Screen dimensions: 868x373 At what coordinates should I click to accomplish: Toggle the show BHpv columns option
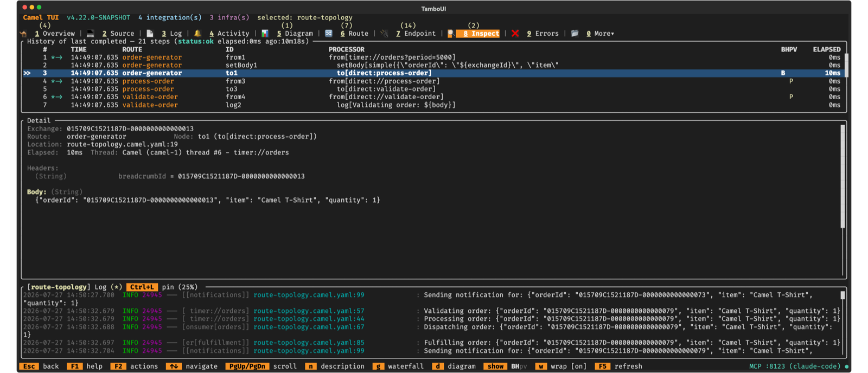[505, 366]
